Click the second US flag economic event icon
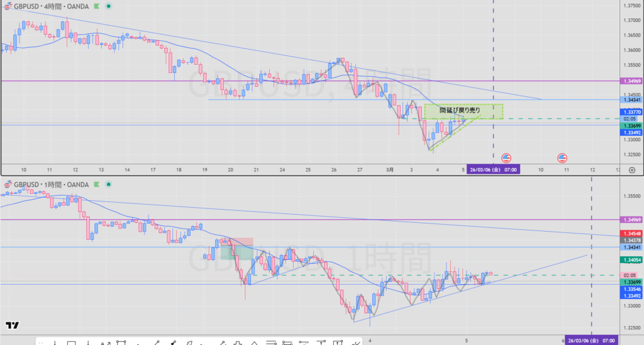This screenshot has width=644, height=345. pyautogui.click(x=562, y=158)
